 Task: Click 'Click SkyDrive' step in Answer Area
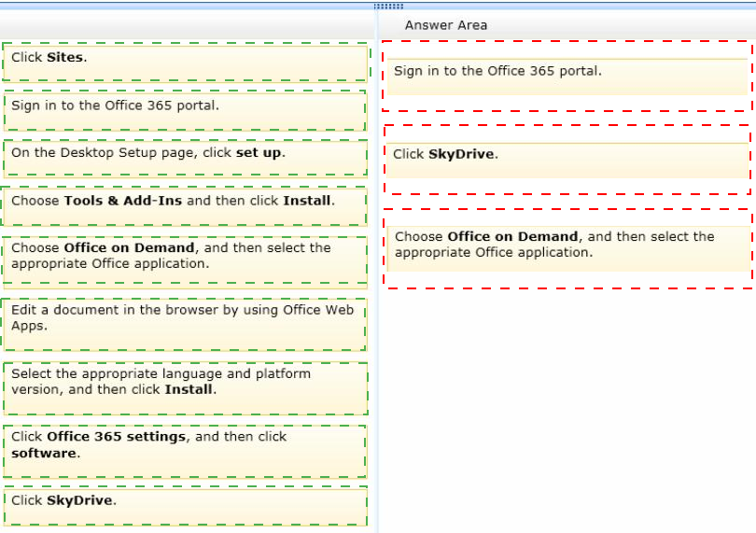pos(567,161)
